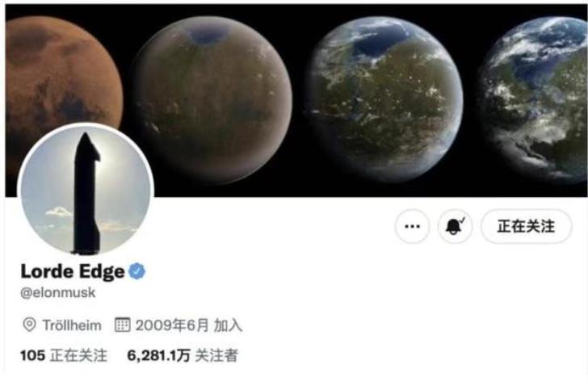The width and height of the screenshot is (588, 390).
Task: Click the location pin icon
Action: coord(29,325)
